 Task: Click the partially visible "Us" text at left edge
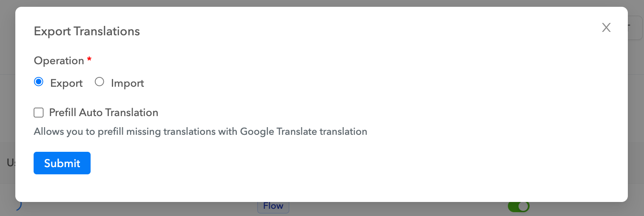pos(11,162)
